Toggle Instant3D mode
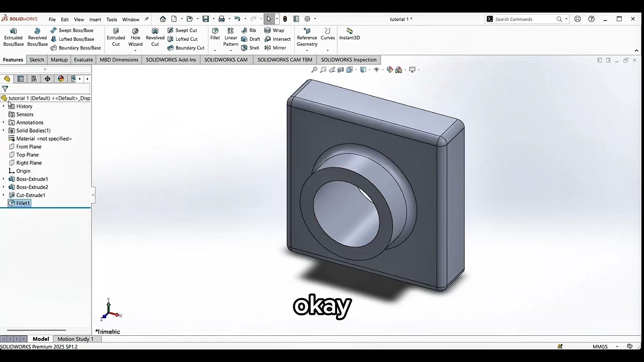This screenshot has width=644, height=362. (x=350, y=34)
